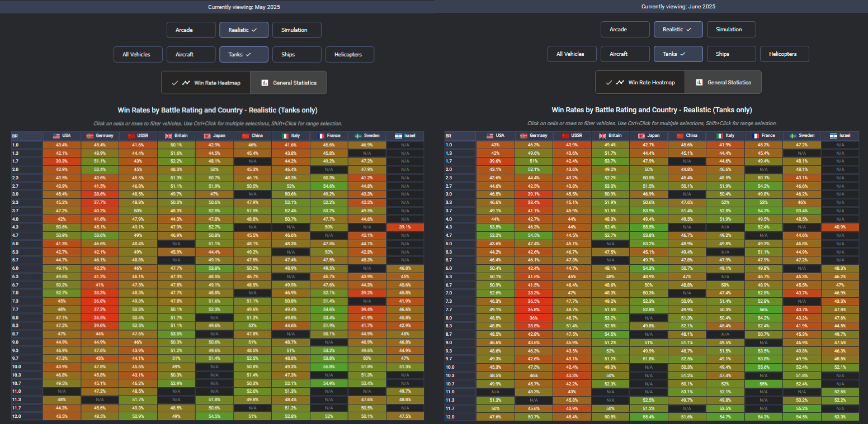868x424 pixels.
Task: Click the USSR flag icon in June panel
Action: click(565, 135)
